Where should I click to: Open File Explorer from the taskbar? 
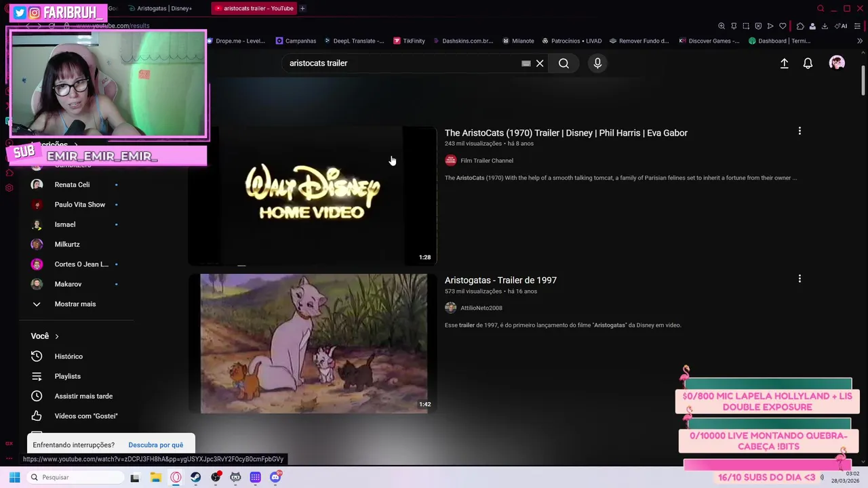click(x=155, y=477)
